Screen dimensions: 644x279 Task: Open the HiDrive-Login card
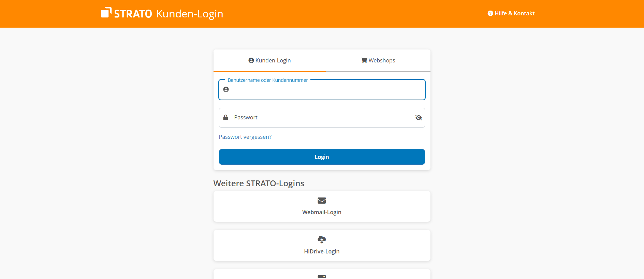322,246
